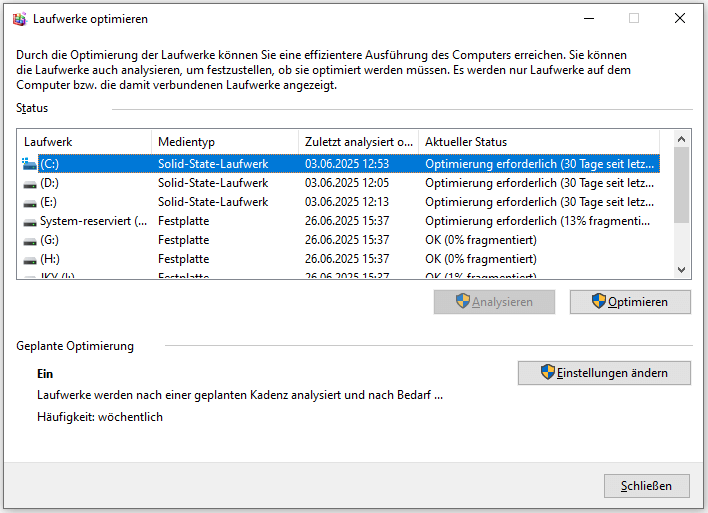708x513 pixels.
Task: Click Solid-State-Laufwerk cell for drive D:
Action: (213, 183)
